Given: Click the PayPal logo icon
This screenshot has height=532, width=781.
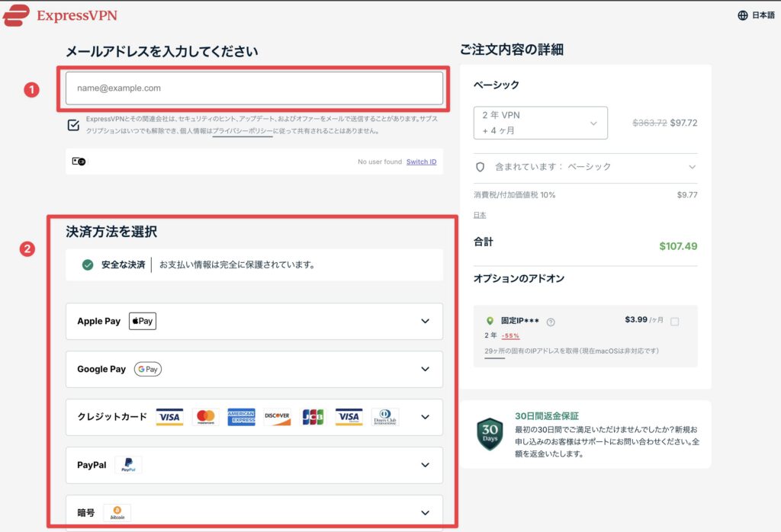Looking at the screenshot, I should pyautogui.click(x=127, y=465).
